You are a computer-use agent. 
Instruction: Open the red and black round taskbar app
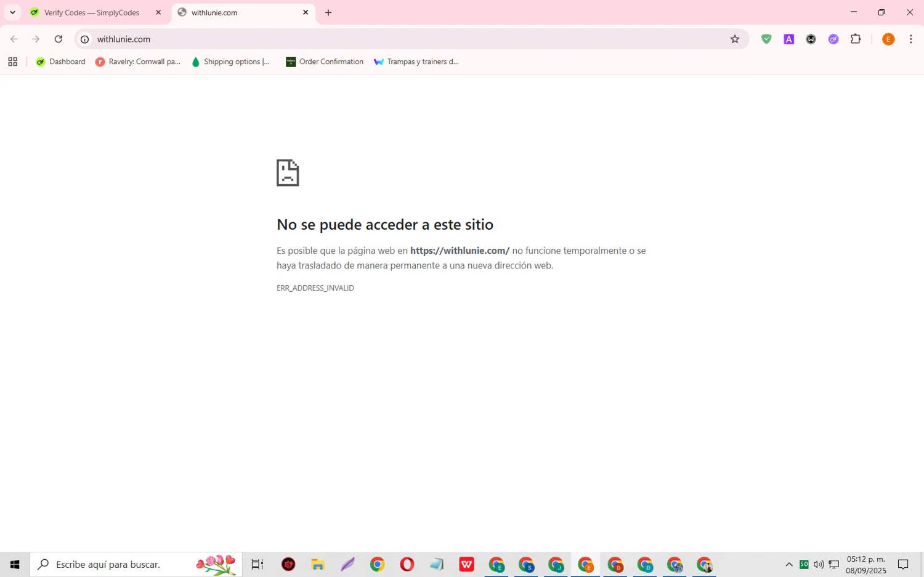click(288, 564)
